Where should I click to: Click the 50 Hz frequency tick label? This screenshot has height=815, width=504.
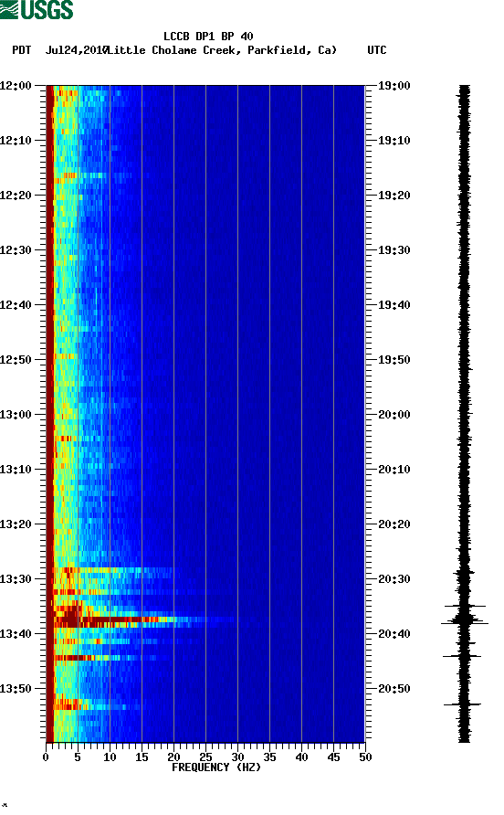365,757
